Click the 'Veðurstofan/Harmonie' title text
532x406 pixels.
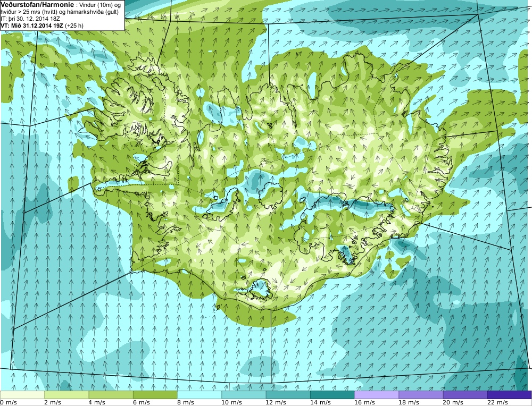pos(37,5)
